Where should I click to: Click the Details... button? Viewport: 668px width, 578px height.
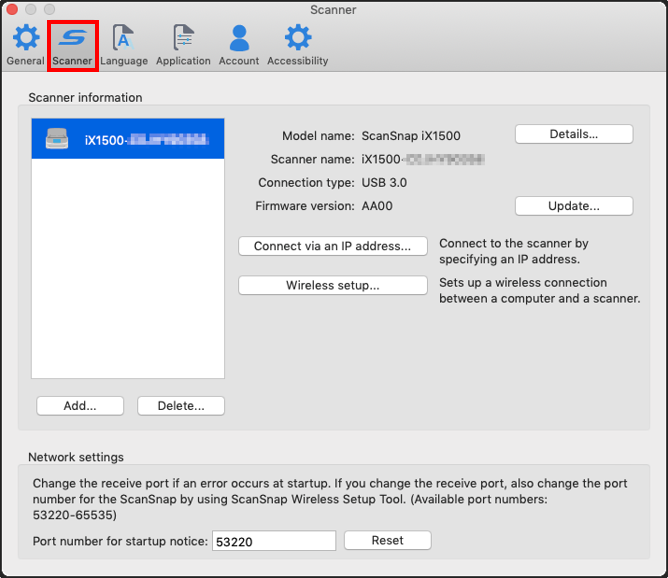click(574, 134)
